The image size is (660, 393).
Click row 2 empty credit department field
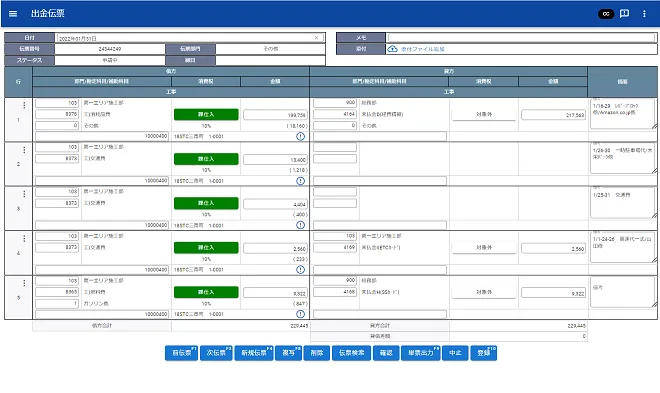[x=335, y=147]
